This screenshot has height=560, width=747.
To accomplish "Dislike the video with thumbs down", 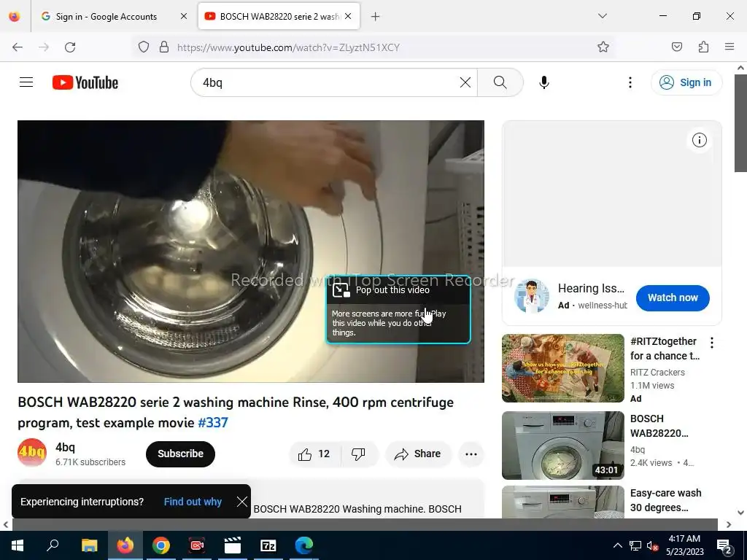I will point(359,454).
